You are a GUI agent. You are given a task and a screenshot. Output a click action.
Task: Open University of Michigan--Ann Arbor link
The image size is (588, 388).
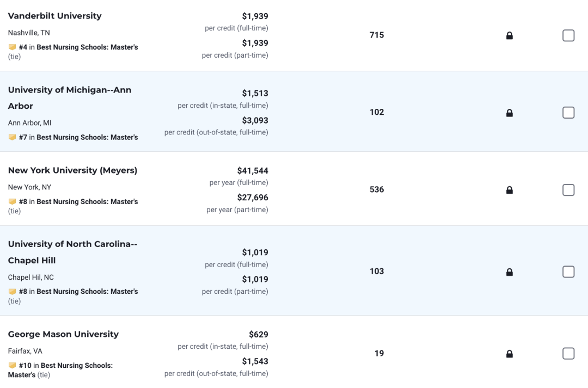pos(70,98)
